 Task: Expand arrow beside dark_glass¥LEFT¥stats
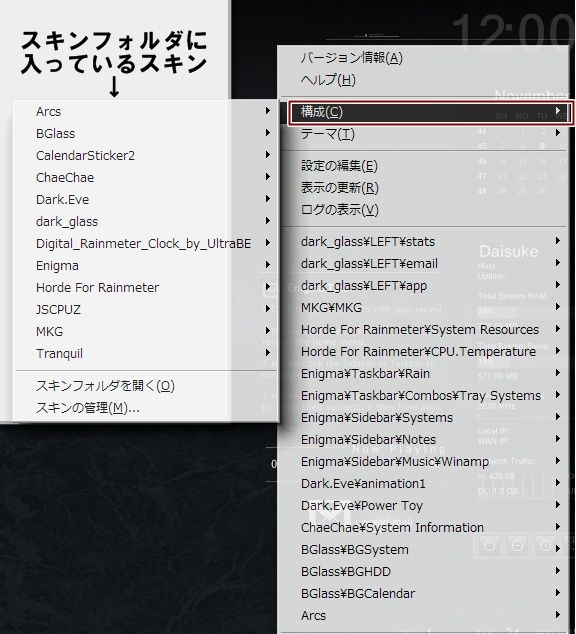[558, 241]
